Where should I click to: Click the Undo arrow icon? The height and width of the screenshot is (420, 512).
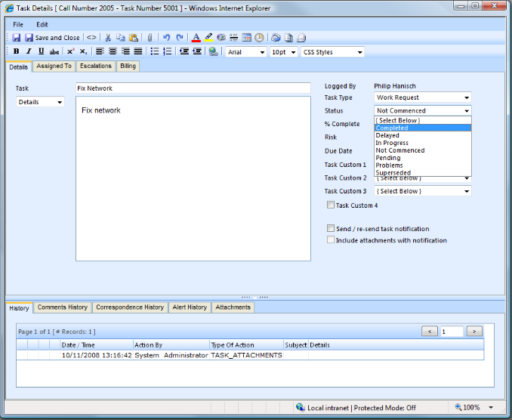pos(167,38)
